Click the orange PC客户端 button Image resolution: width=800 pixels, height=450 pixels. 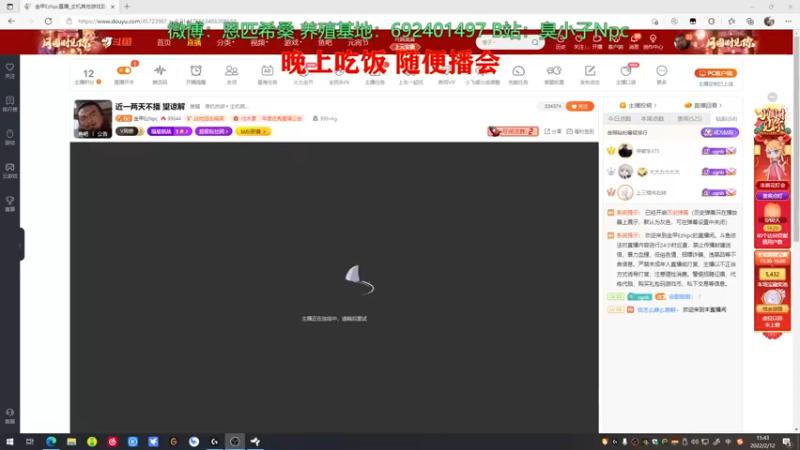(x=715, y=73)
